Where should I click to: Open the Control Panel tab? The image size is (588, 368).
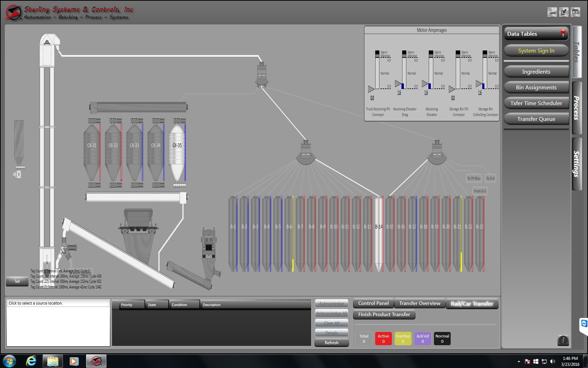click(373, 304)
